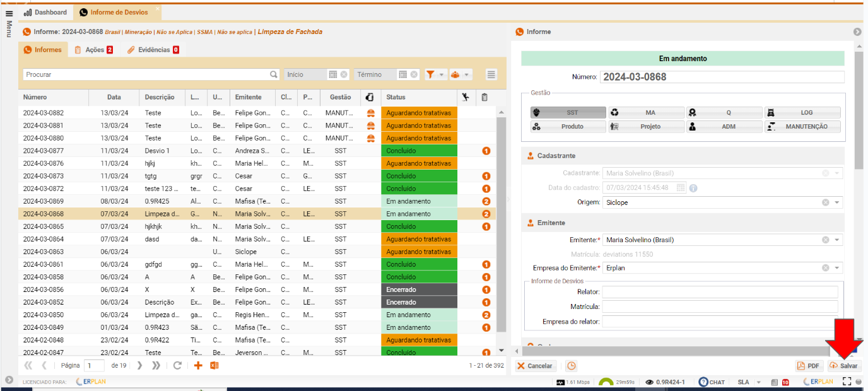Toggle the ADM gestão button

(725, 126)
